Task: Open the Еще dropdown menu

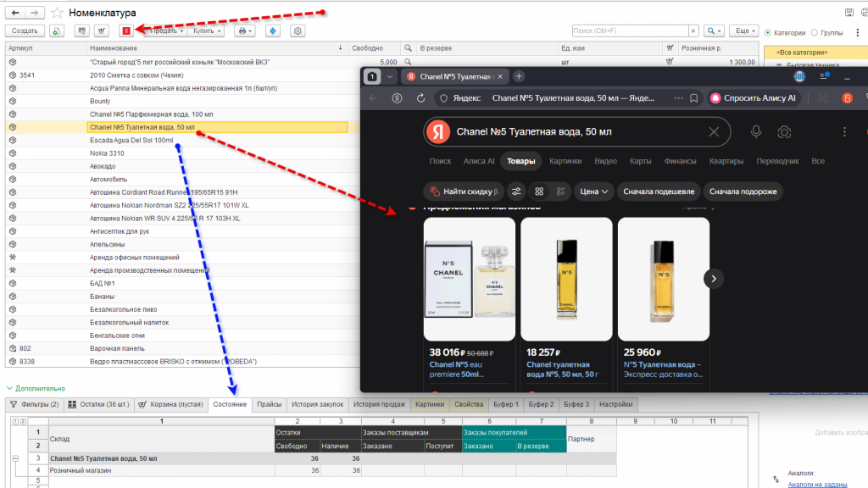Action: point(743,31)
